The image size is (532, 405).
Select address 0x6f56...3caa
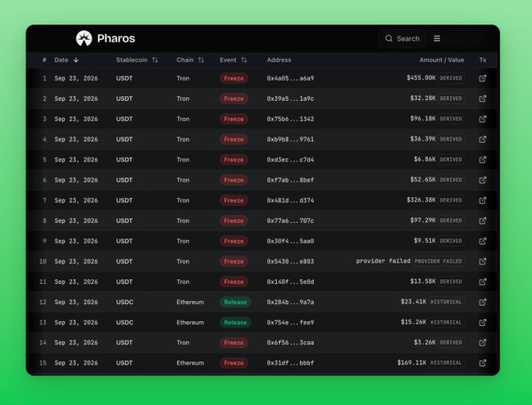tap(290, 342)
